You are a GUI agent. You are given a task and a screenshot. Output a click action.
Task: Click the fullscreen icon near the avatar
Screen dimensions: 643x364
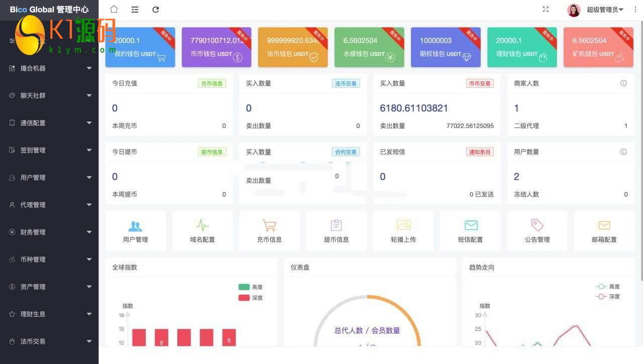546,10
